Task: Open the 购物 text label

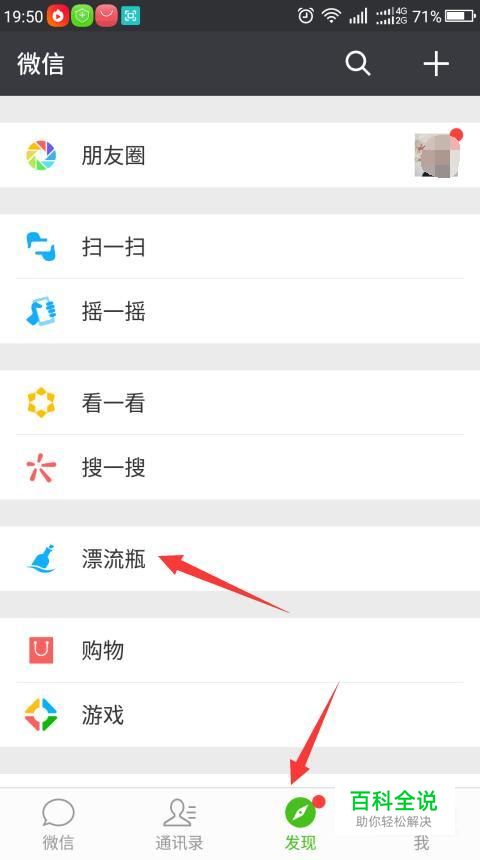Action: tap(103, 650)
